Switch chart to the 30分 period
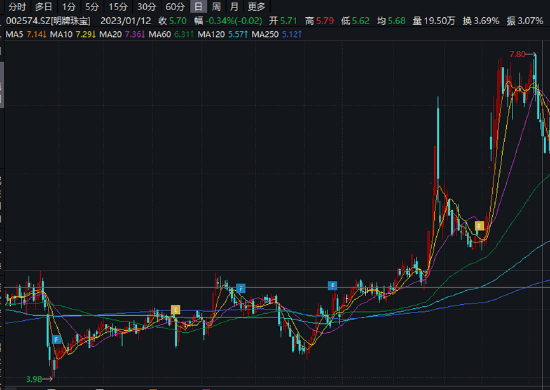The image size is (550, 390). click(146, 7)
